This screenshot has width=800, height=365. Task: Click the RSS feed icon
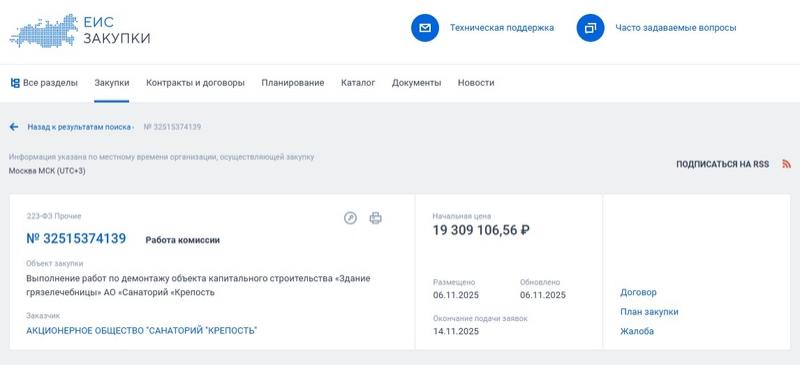[786, 164]
